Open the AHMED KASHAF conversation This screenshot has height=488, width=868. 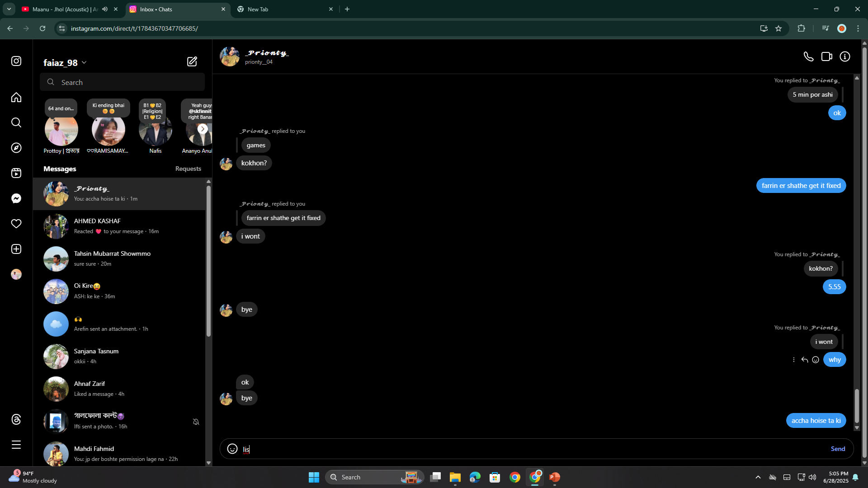[119, 226]
